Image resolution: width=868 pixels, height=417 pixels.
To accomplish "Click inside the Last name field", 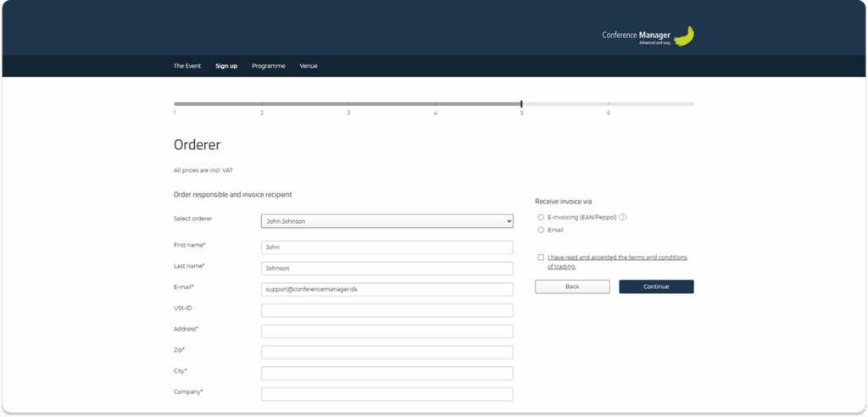I will (387, 269).
